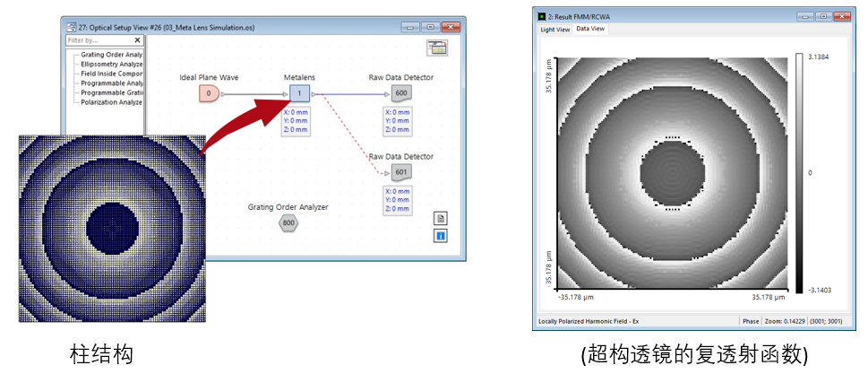
Task: Select the Ideal Plane Wave source node
Action: pos(209,93)
